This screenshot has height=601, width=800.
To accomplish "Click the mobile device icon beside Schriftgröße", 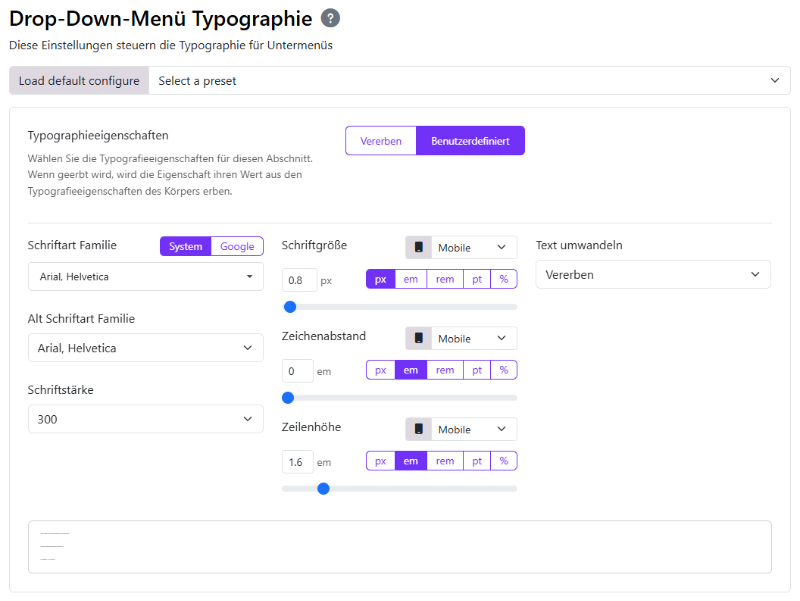I will click(418, 248).
